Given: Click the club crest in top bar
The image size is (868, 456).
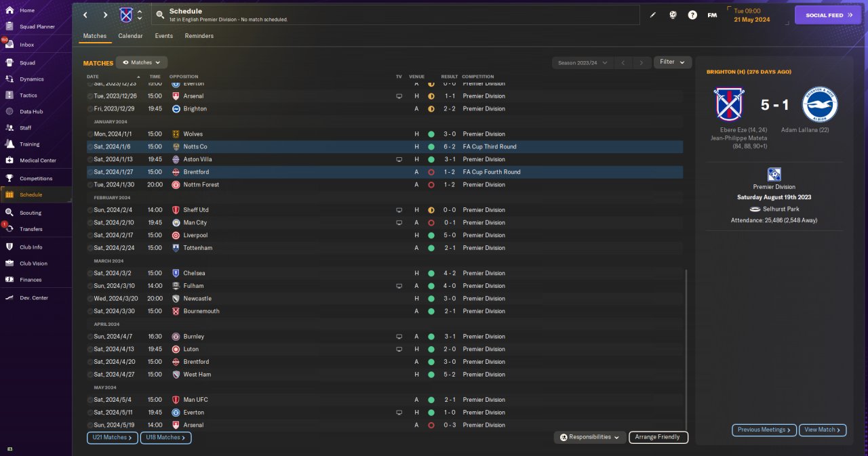Looking at the screenshot, I should click(126, 15).
